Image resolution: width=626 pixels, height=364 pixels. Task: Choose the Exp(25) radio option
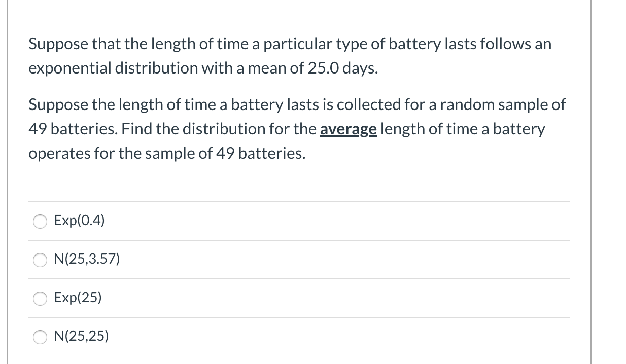click(x=40, y=299)
